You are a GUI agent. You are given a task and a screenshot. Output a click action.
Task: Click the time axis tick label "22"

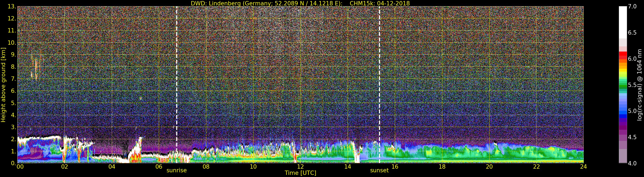click(x=536, y=167)
